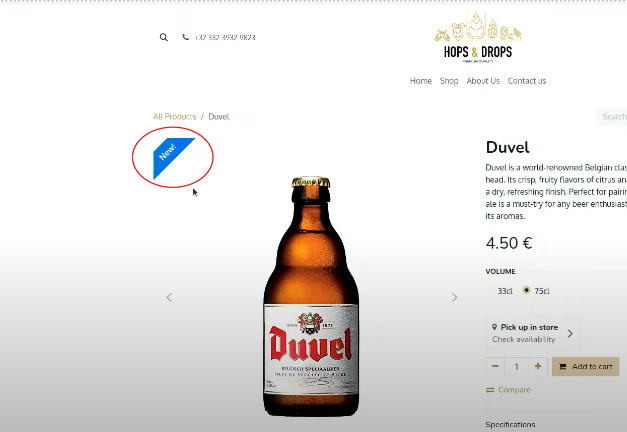
Task: Increase quantity with plus button
Action: pyautogui.click(x=538, y=366)
